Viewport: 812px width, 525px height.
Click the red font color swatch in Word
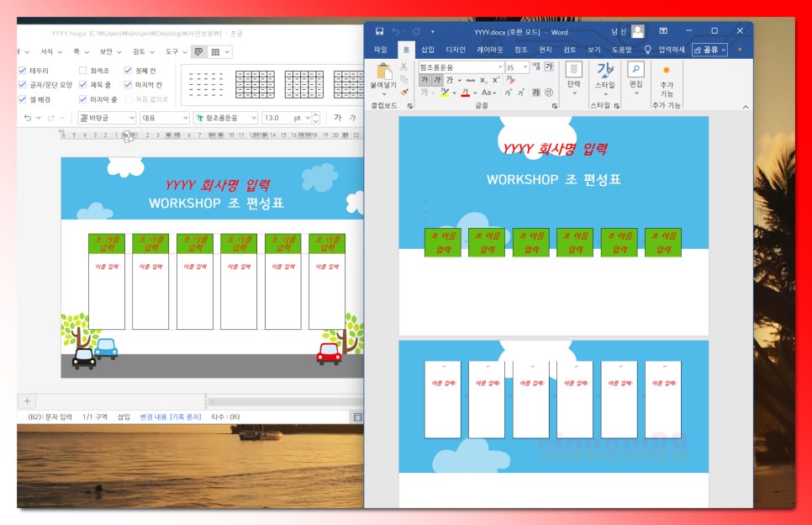click(464, 93)
